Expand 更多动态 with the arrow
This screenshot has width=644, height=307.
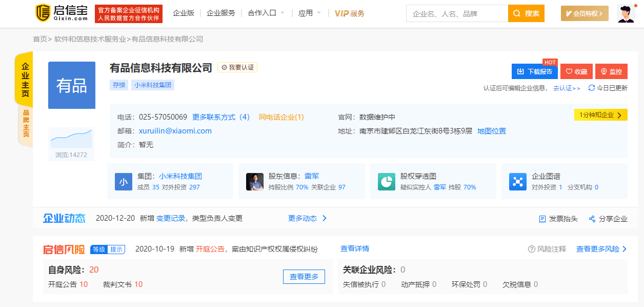(308, 218)
